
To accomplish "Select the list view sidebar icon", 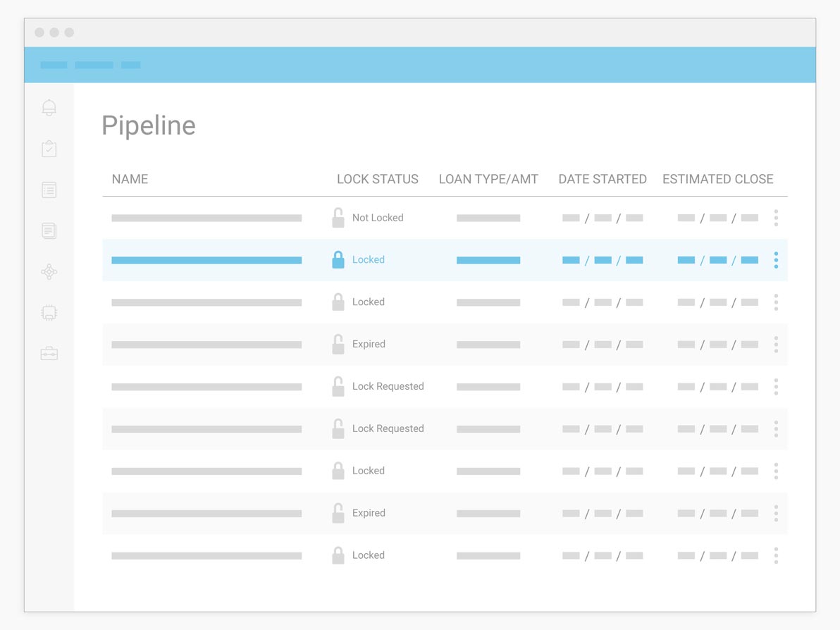I will (x=49, y=190).
